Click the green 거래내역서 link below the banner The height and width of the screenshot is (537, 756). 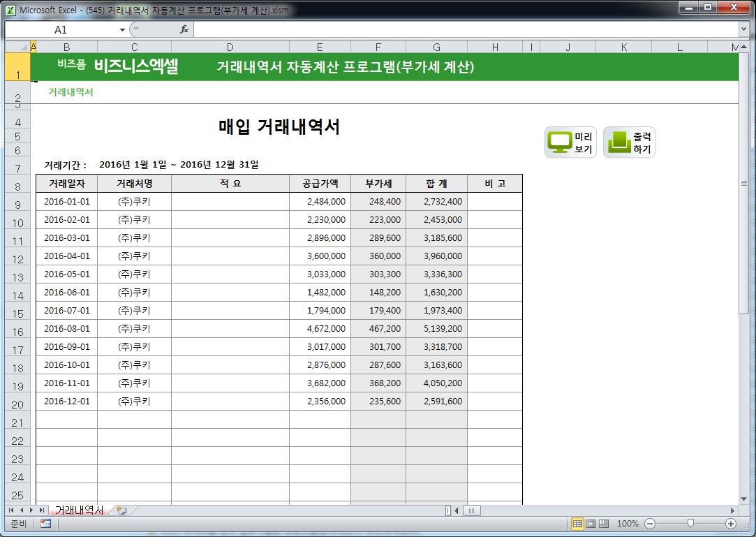[x=71, y=92]
